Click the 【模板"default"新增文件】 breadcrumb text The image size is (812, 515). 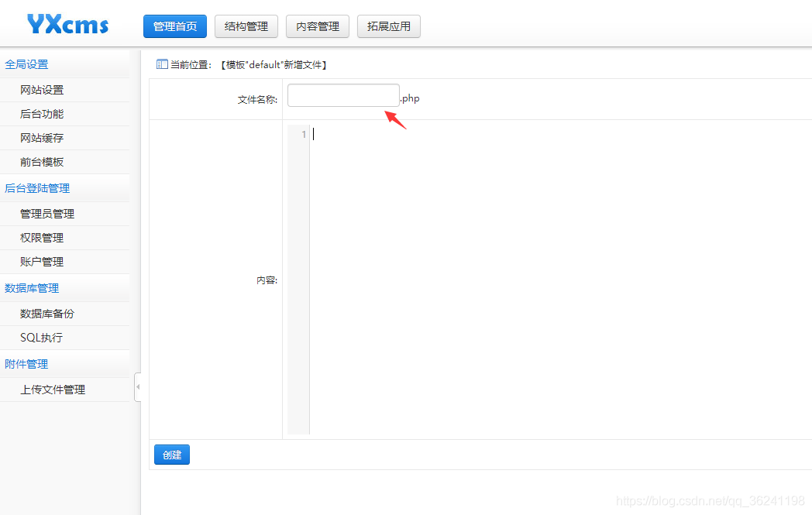[274, 65]
